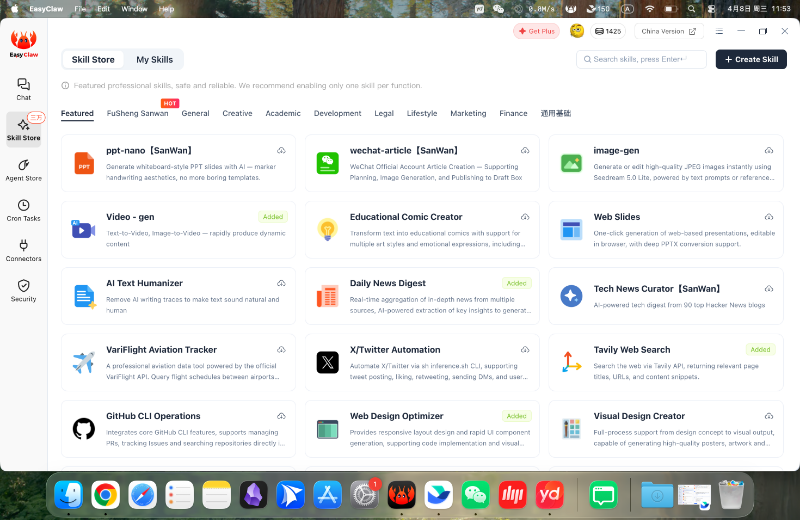Select the Creative category tab
The image size is (800, 520).
[x=237, y=113]
